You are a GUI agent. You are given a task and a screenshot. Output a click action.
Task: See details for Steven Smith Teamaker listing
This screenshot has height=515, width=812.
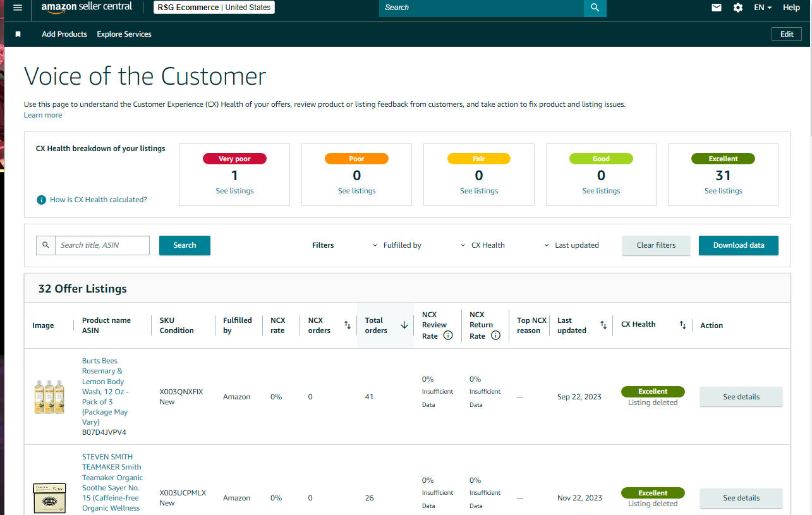coord(741,498)
